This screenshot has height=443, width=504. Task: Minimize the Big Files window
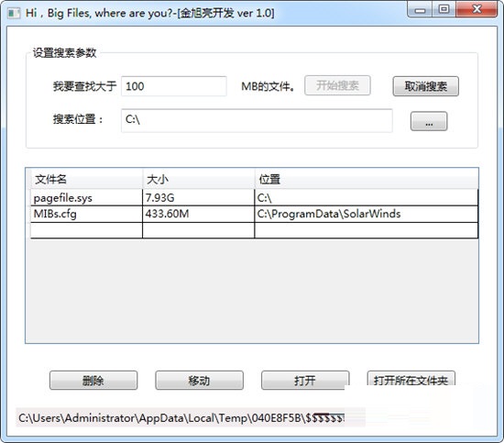coord(420,10)
